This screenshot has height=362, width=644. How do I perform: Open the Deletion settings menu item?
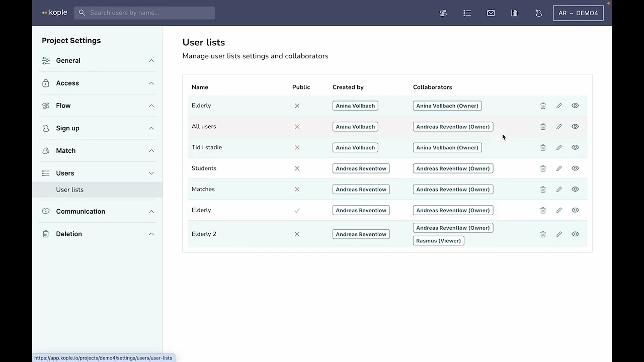tap(69, 234)
